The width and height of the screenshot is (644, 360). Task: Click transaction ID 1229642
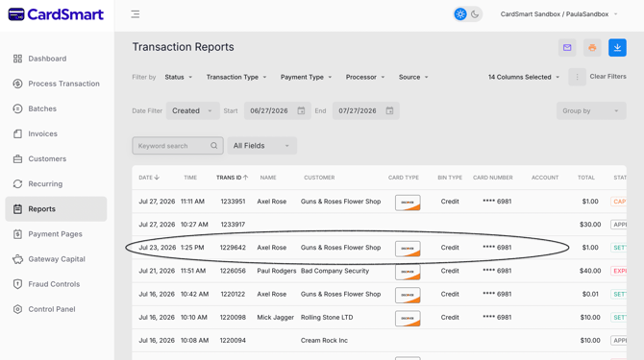coord(233,248)
